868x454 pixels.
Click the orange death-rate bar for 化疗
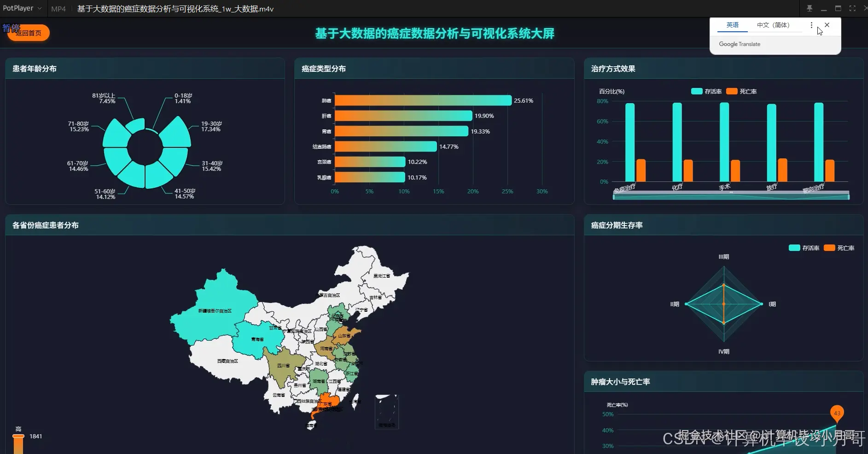688,170
